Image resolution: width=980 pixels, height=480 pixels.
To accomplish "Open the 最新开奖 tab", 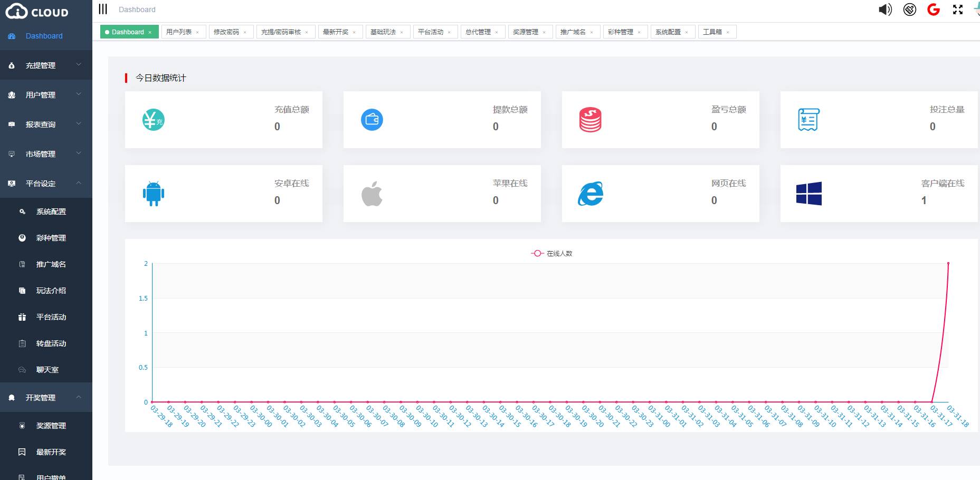I will [336, 31].
